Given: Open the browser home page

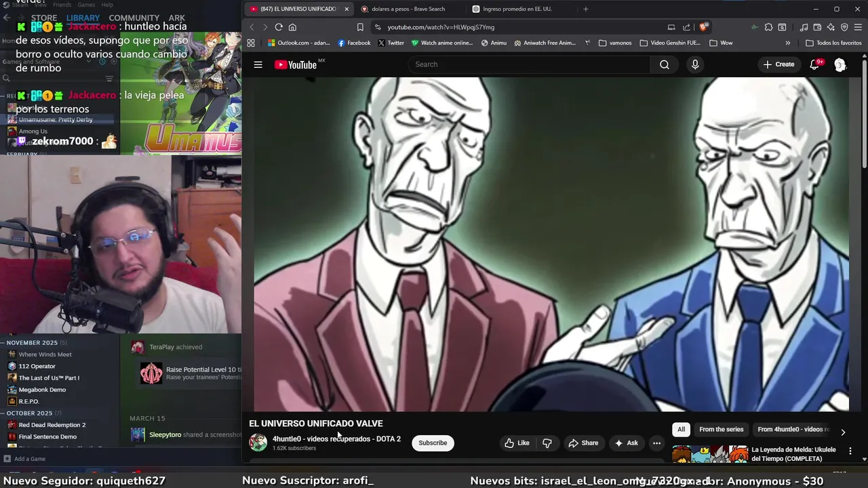Looking at the screenshot, I should point(292,27).
